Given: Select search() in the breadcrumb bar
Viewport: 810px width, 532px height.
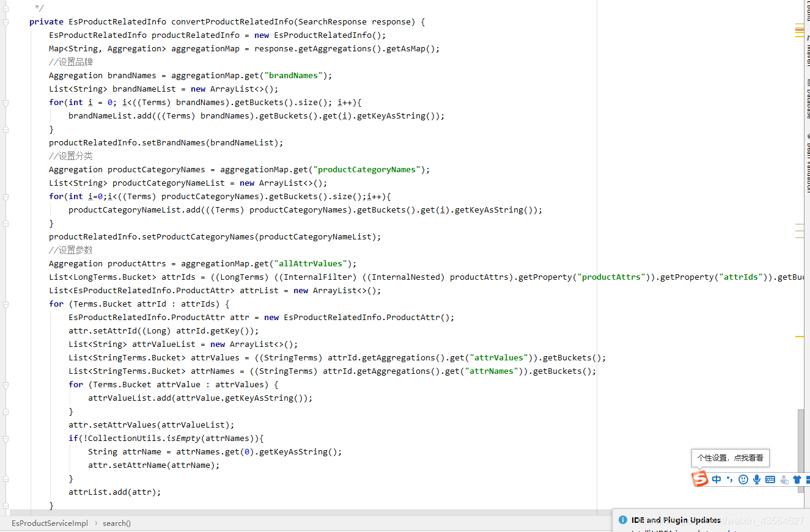Looking at the screenshot, I should coord(117,523).
